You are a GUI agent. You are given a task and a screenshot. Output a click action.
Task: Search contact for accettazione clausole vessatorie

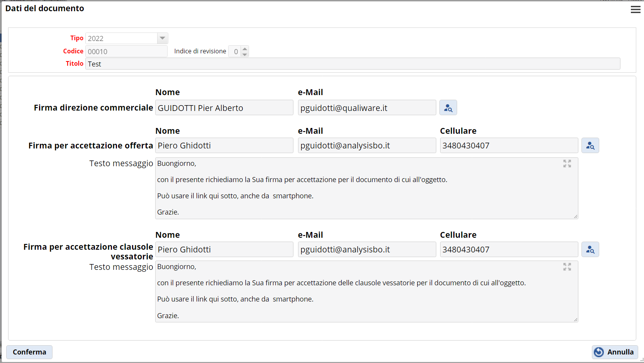click(x=590, y=250)
